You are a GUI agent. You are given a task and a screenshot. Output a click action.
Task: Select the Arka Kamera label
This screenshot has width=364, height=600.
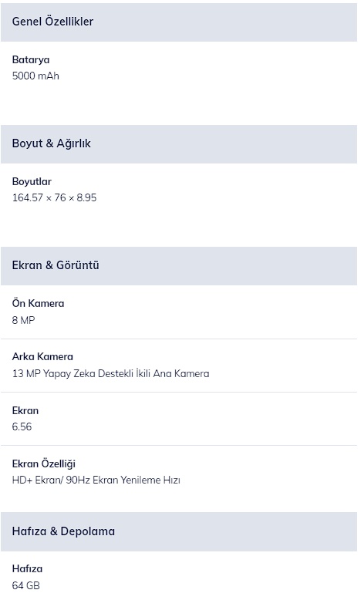(42, 356)
